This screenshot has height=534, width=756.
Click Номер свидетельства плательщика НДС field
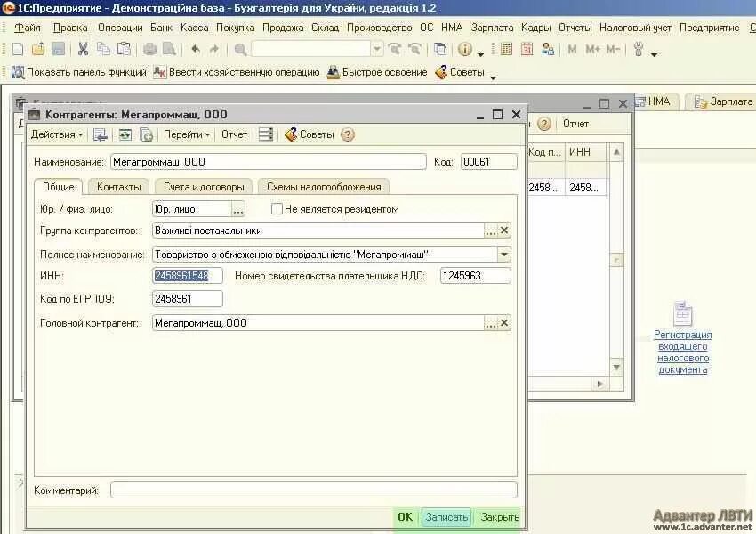point(476,276)
